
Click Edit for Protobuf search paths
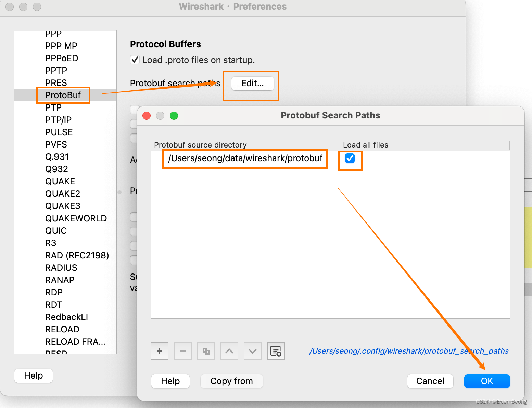[x=253, y=83]
